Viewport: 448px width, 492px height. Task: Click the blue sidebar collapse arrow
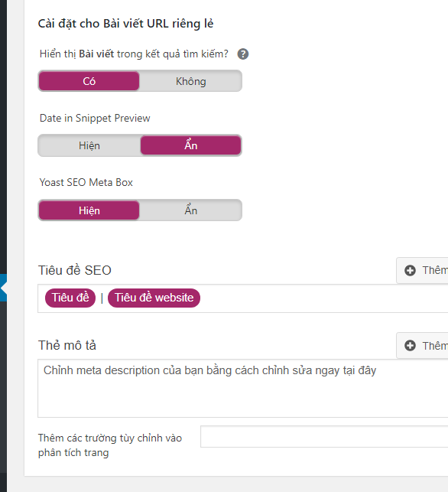pos(4,288)
